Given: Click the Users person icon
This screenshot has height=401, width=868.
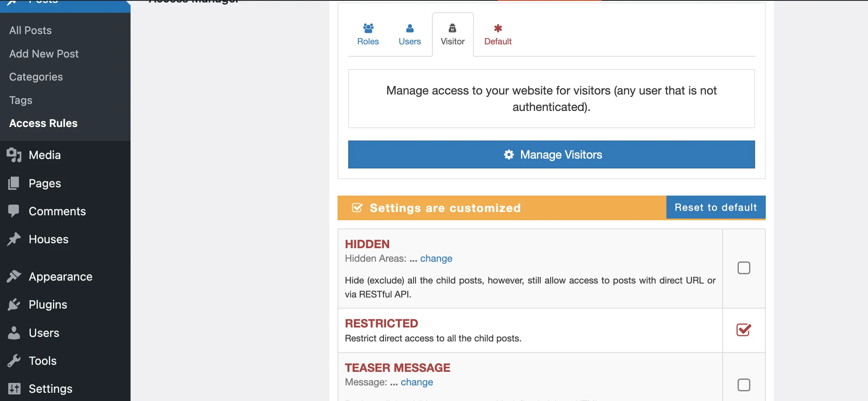Looking at the screenshot, I should coord(410,28).
